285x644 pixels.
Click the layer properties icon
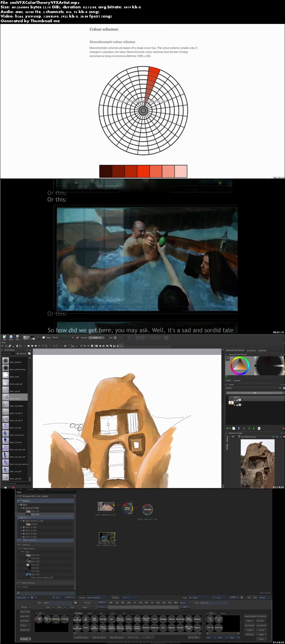click(259, 428)
